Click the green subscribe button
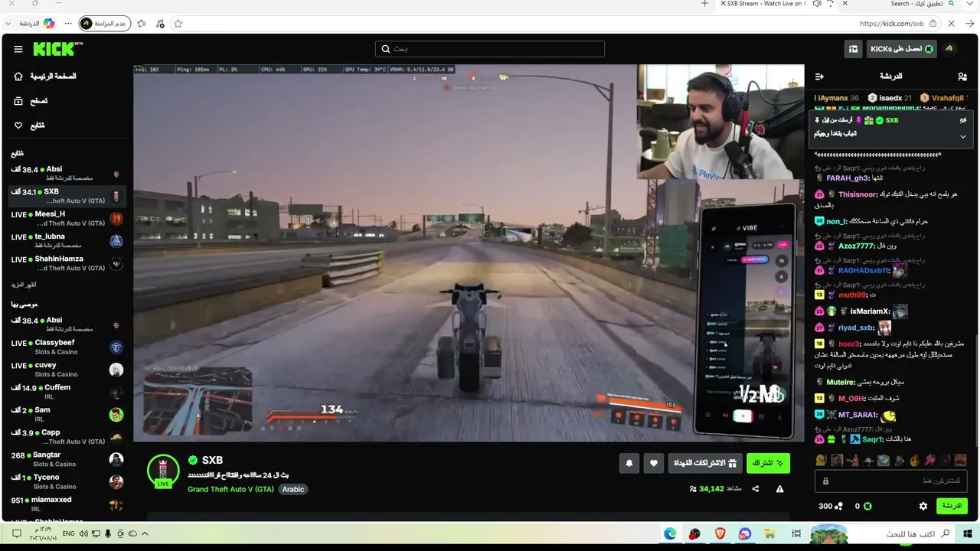 click(768, 463)
